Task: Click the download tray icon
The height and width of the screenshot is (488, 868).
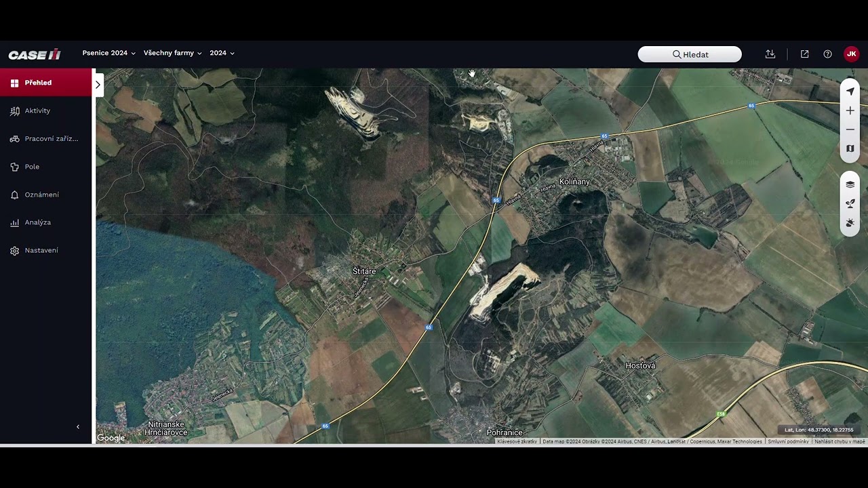Action: click(770, 54)
